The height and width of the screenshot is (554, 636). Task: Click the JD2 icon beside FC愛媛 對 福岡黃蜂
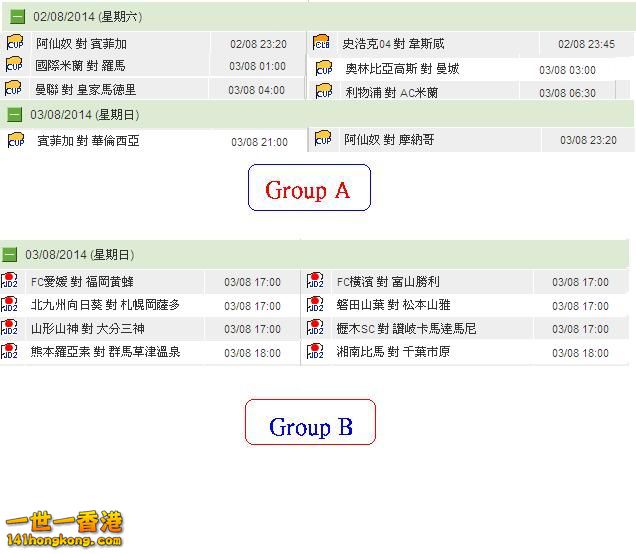[9, 280]
